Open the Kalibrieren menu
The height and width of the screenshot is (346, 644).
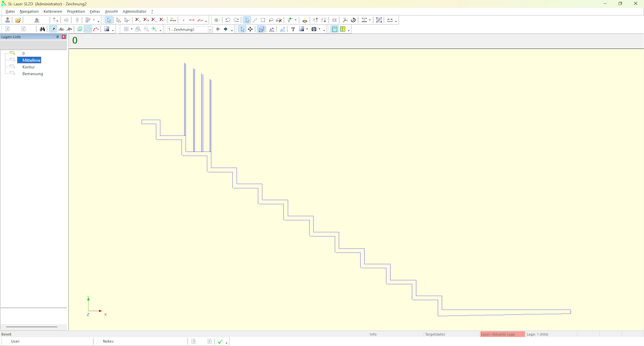(x=52, y=11)
